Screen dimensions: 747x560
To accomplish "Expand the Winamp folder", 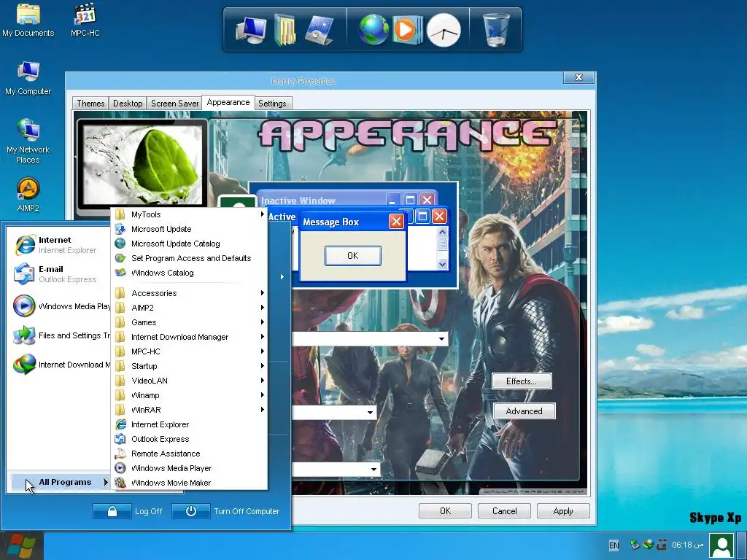I will (189, 395).
